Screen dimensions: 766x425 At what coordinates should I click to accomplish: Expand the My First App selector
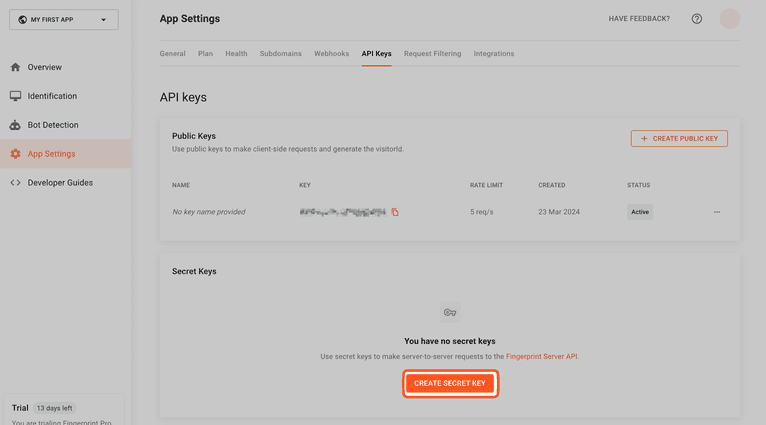pos(63,19)
